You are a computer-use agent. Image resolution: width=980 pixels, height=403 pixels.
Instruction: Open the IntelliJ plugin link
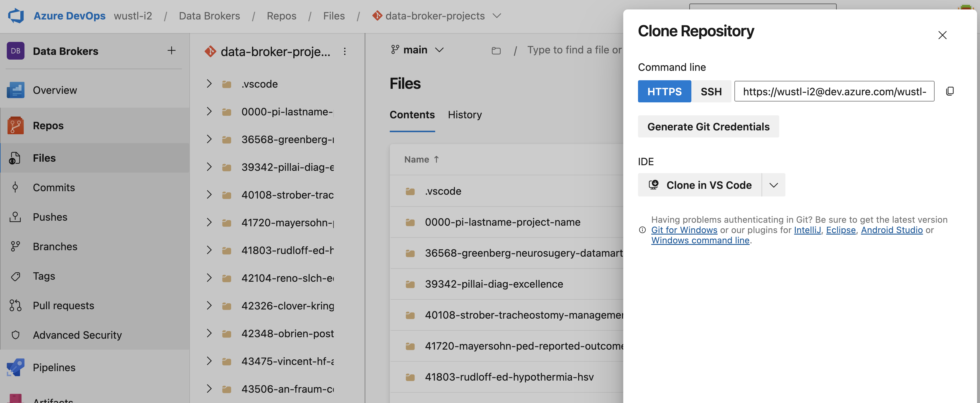(807, 230)
